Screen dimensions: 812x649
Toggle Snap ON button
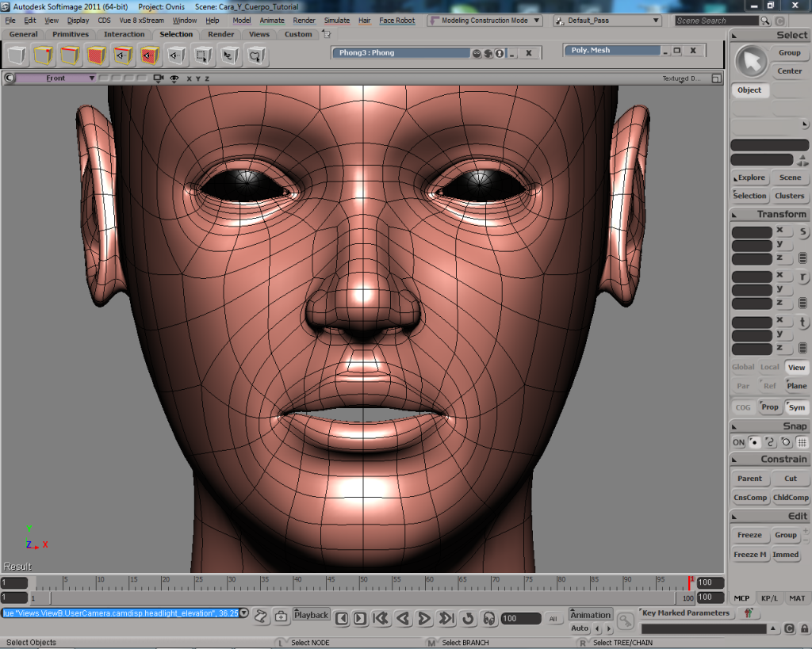[x=738, y=442]
